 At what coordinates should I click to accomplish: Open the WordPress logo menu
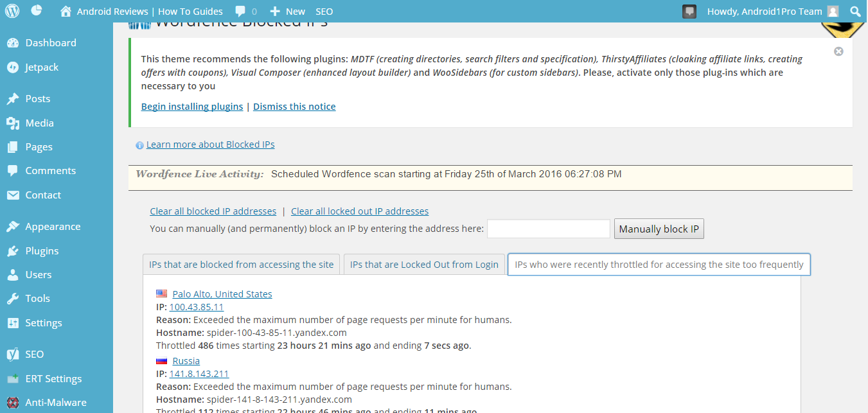[13, 11]
